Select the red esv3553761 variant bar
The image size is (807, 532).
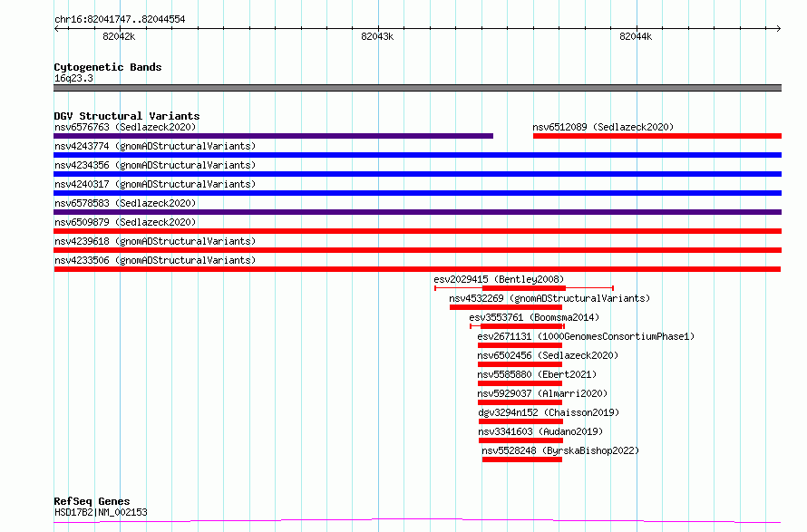(517, 326)
